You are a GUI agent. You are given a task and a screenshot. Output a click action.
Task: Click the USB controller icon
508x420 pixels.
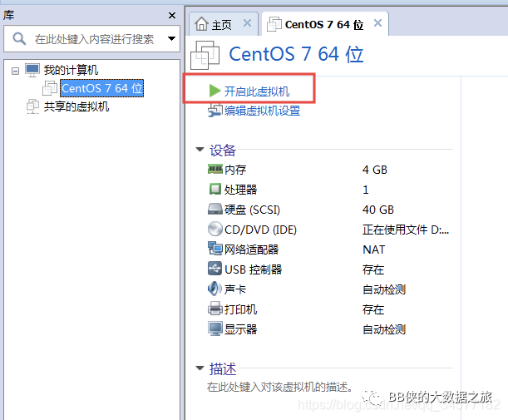pos(215,269)
